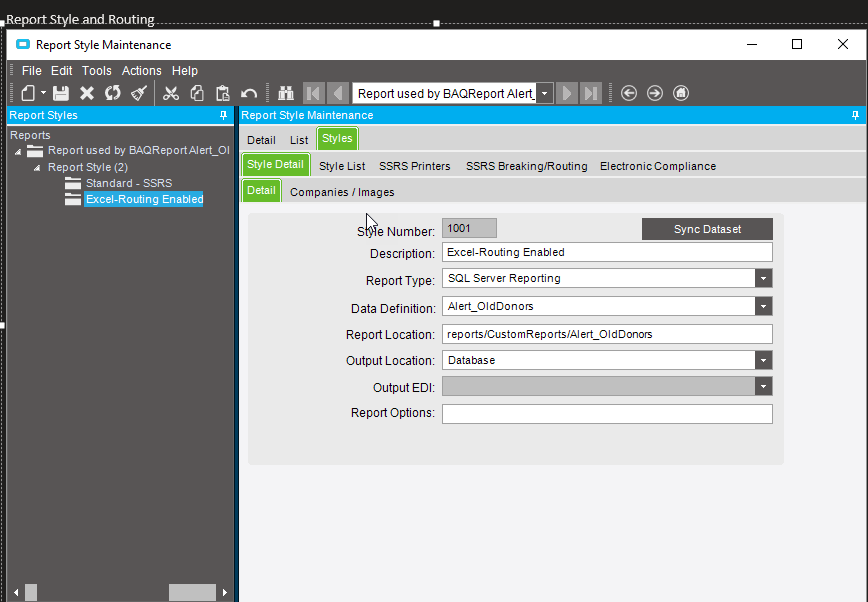The height and width of the screenshot is (602, 868).
Task: Click the Clear broom icon
Action: [138, 93]
